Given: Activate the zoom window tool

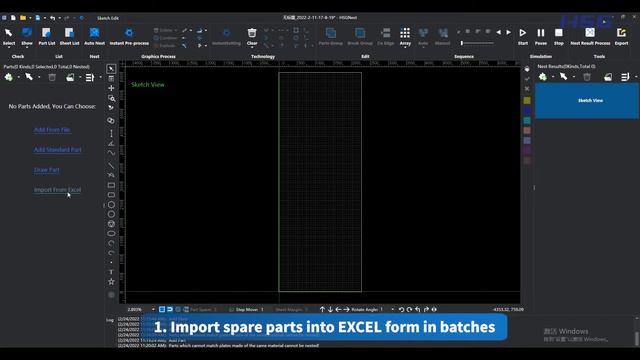Looking at the screenshot, I should pos(111,98).
